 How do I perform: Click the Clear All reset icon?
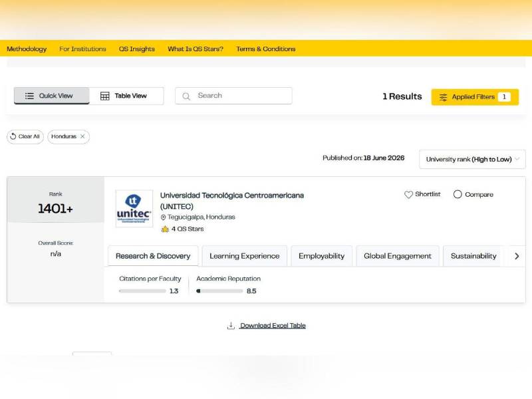tap(13, 136)
